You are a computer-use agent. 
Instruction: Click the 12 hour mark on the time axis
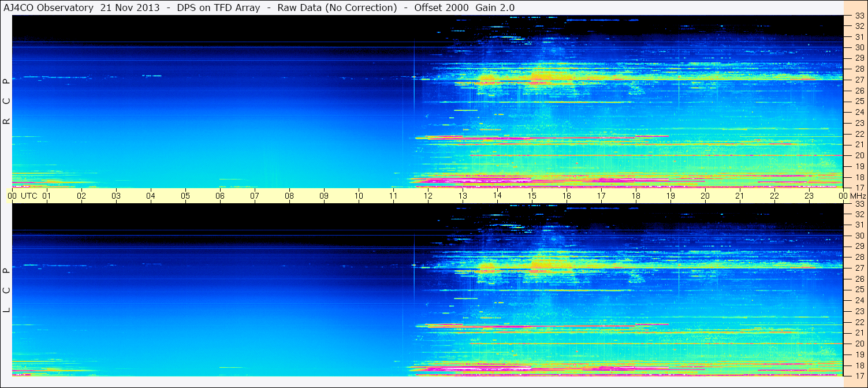click(428, 196)
